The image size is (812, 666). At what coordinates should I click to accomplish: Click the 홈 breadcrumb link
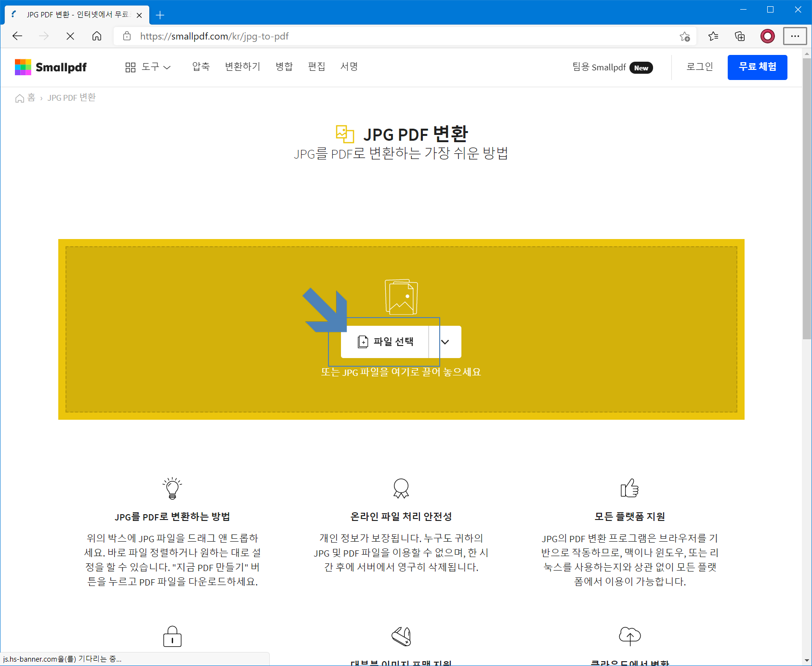point(31,98)
